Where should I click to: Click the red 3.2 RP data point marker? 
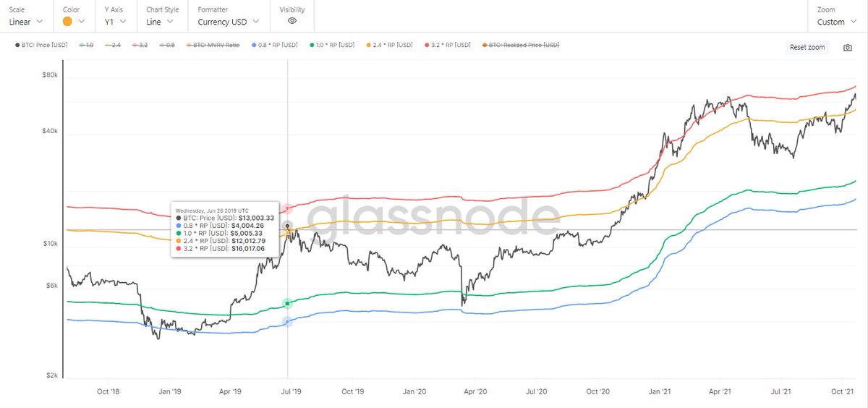[x=288, y=208]
